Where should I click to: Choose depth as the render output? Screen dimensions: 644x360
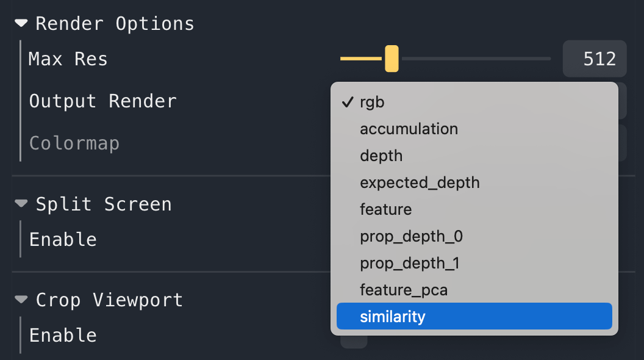[x=381, y=156]
